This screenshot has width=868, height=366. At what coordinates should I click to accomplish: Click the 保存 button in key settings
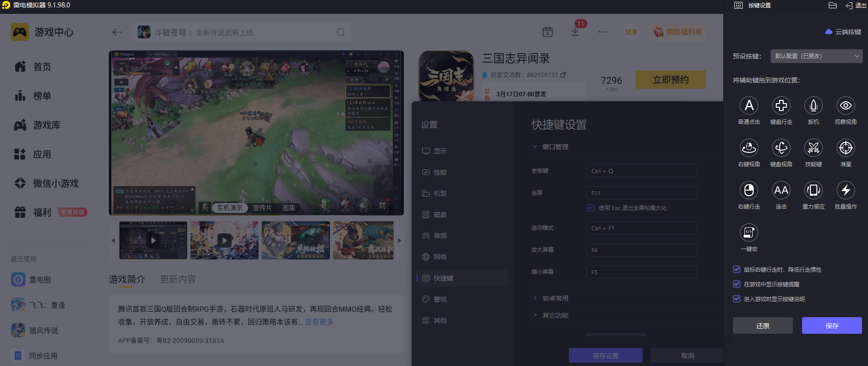[832, 325]
